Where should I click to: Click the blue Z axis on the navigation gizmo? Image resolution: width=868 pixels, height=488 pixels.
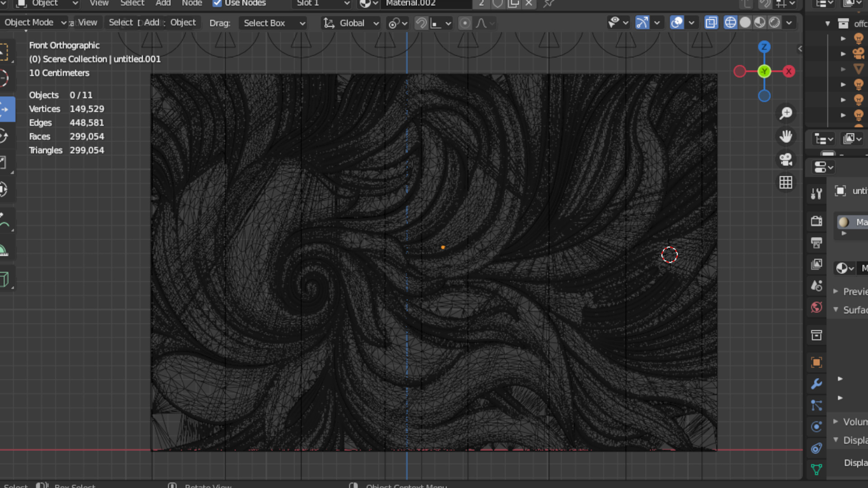point(764,47)
